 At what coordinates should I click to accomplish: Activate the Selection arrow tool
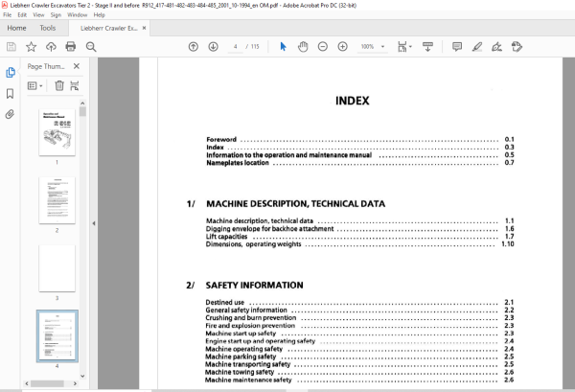(x=283, y=47)
